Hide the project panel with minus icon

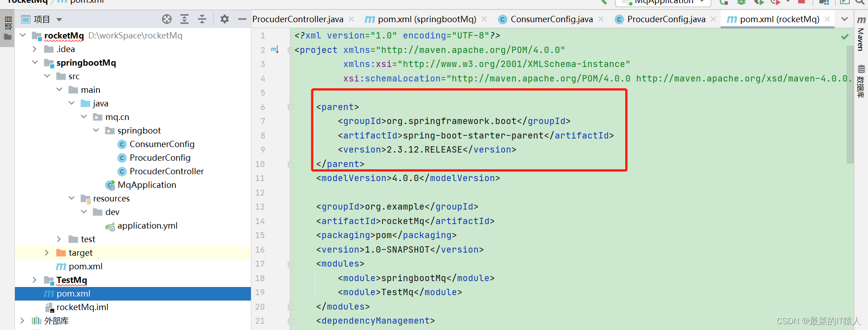[x=242, y=19]
